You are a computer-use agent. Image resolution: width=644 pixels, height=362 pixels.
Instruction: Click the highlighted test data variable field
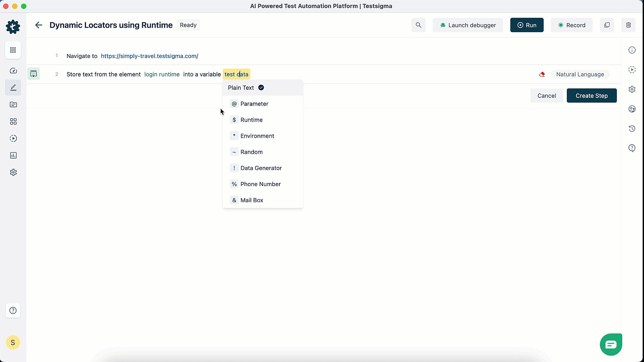click(x=236, y=74)
